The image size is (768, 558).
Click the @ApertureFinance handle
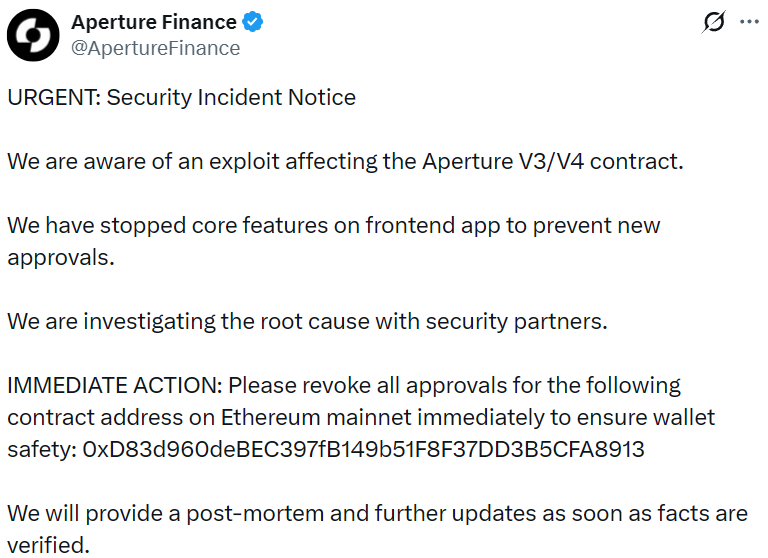tap(156, 48)
